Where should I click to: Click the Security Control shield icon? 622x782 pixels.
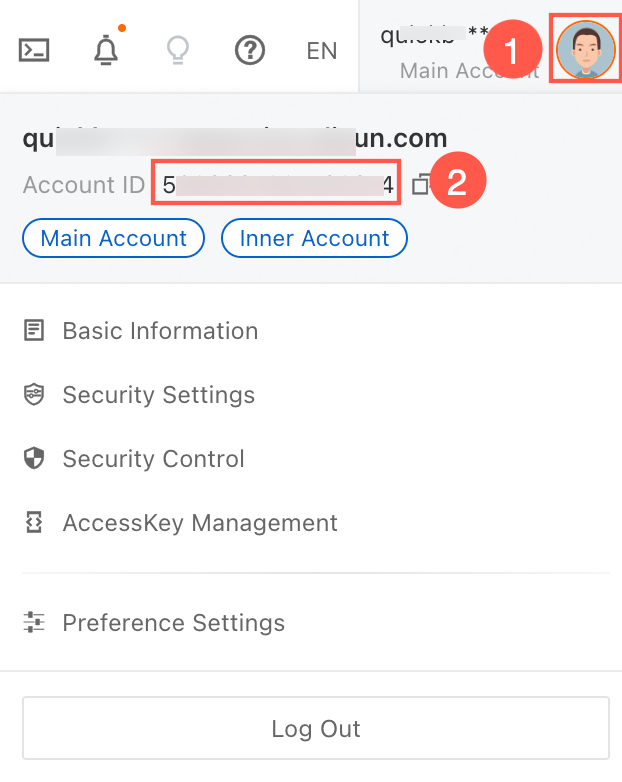34,458
